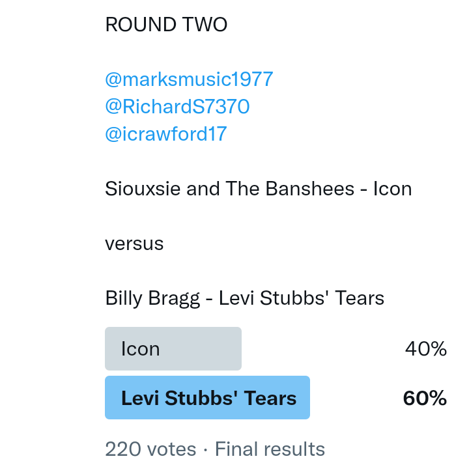Open the @icrawford17 profile mention
Image resolution: width=469 pixels, height=476 pixels.
165,134
